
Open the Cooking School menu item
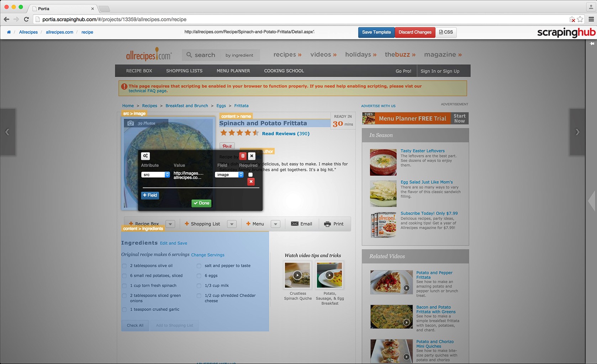pos(284,71)
